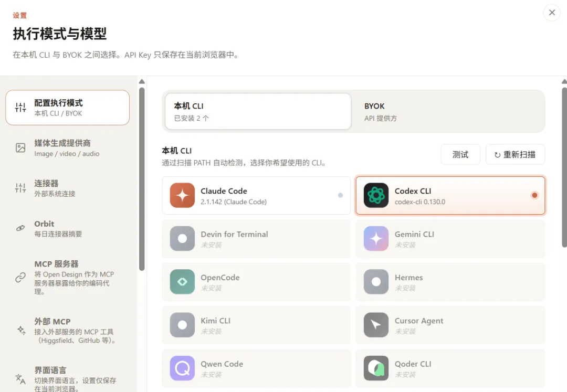567x392 pixels.
Task: Click the Gemini CLI icon
Action: pos(376,238)
